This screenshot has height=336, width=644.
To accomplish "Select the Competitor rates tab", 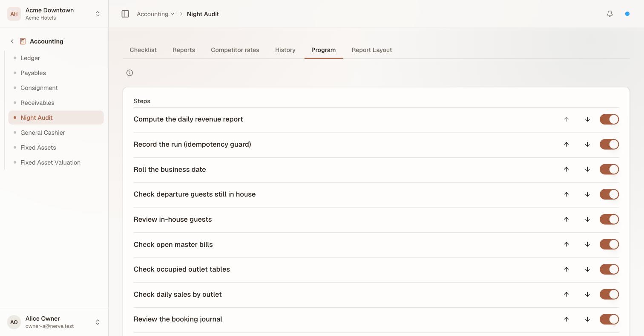I will point(235,50).
